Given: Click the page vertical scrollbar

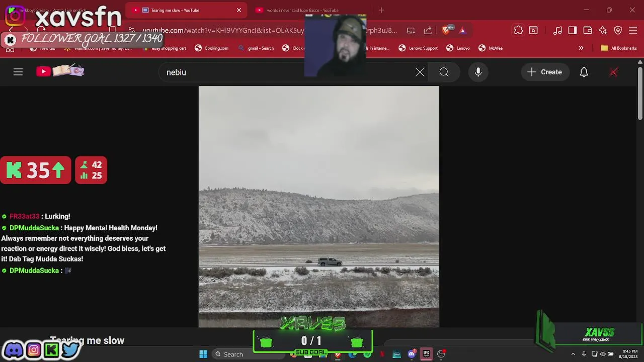Looking at the screenshot, I should click(x=640, y=93).
